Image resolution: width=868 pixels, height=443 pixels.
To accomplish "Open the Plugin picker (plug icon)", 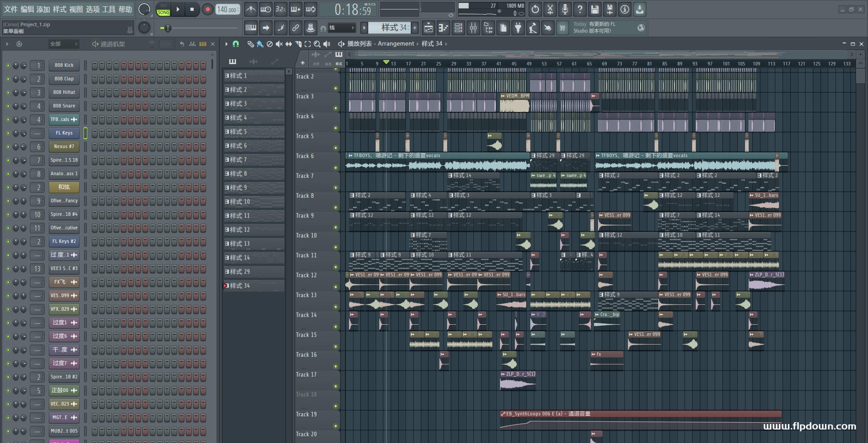I will pos(518,28).
